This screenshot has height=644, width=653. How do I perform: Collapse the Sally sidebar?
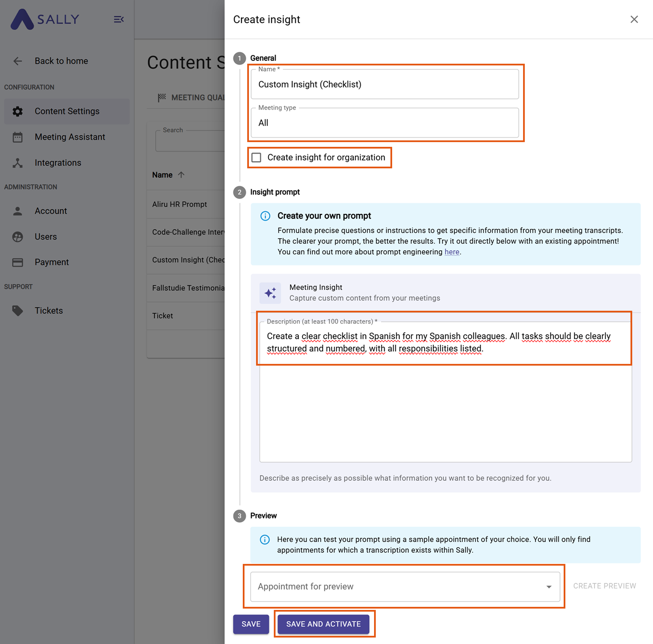point(119,19)
